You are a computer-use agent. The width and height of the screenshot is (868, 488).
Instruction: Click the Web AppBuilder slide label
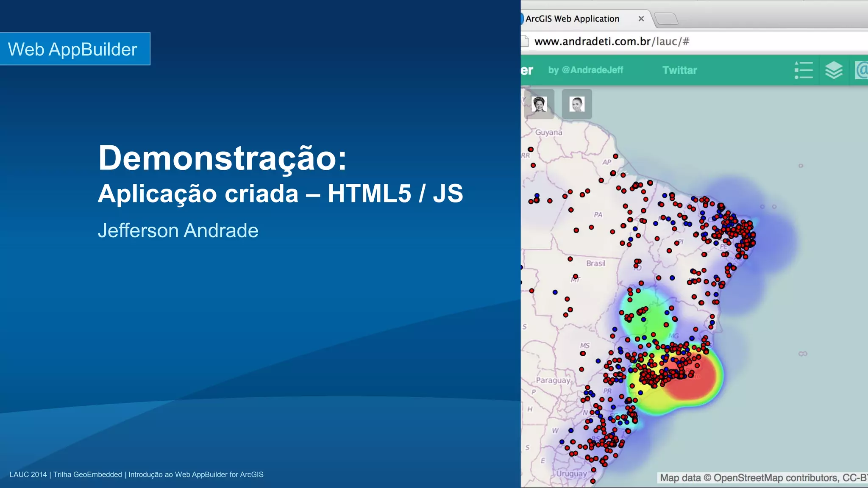click(75, 49)
